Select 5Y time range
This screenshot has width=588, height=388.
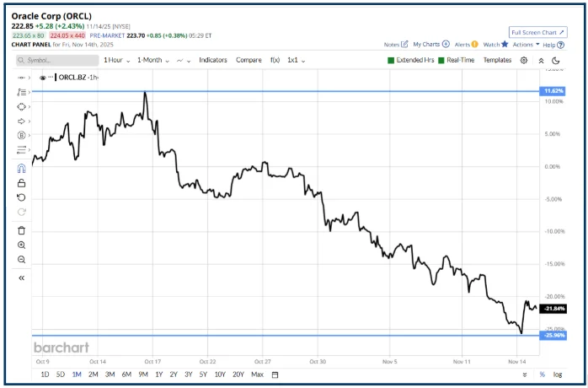[x=203, y=375]
